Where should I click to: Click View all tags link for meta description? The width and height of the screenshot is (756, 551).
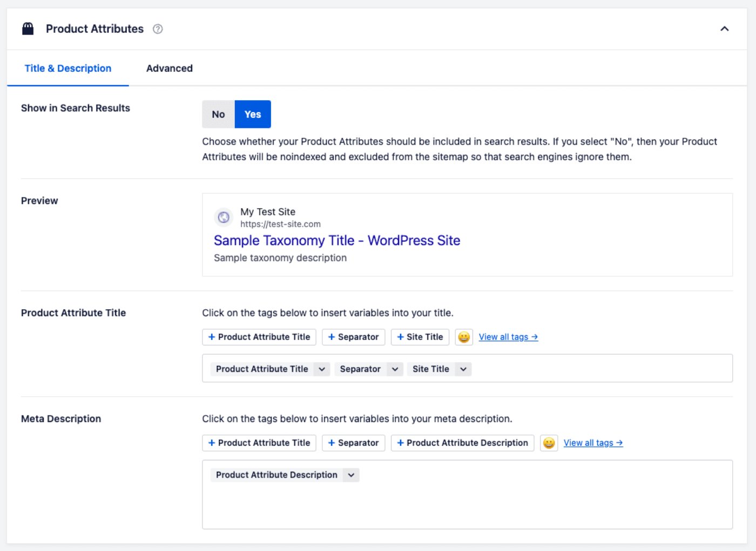[x=593, y=443]
